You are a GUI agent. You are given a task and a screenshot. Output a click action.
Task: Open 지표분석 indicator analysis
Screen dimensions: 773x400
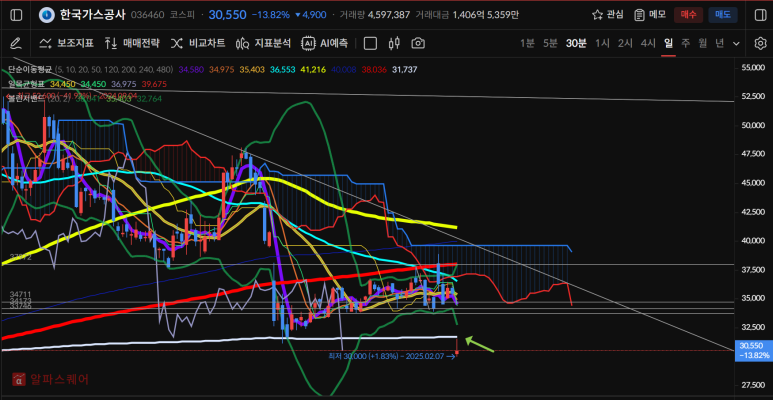(x=263, y=43)
